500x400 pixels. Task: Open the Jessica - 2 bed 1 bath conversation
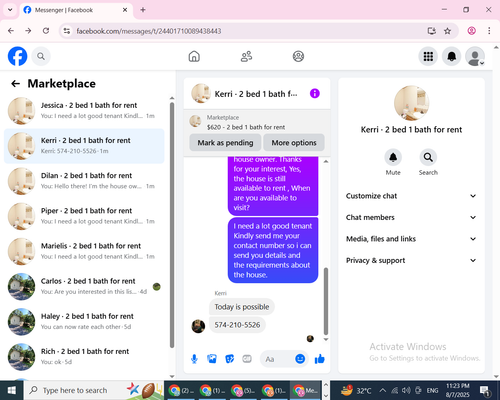point(84,111)
